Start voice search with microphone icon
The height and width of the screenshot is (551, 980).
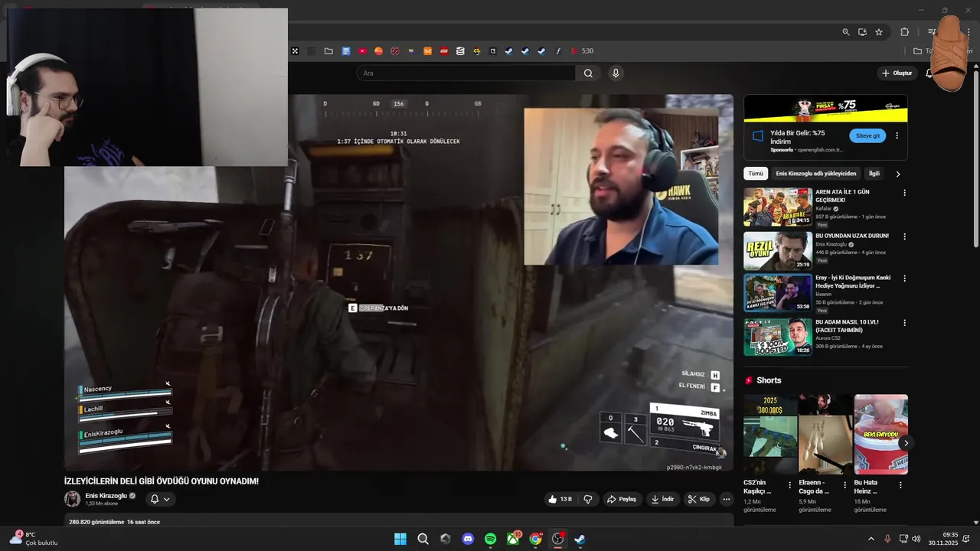pos(616,73)
